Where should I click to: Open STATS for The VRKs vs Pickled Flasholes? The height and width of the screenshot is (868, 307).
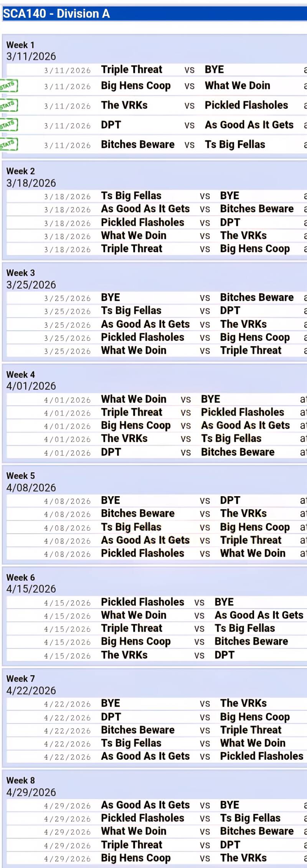pyautogui.click(x=8, y=105)
